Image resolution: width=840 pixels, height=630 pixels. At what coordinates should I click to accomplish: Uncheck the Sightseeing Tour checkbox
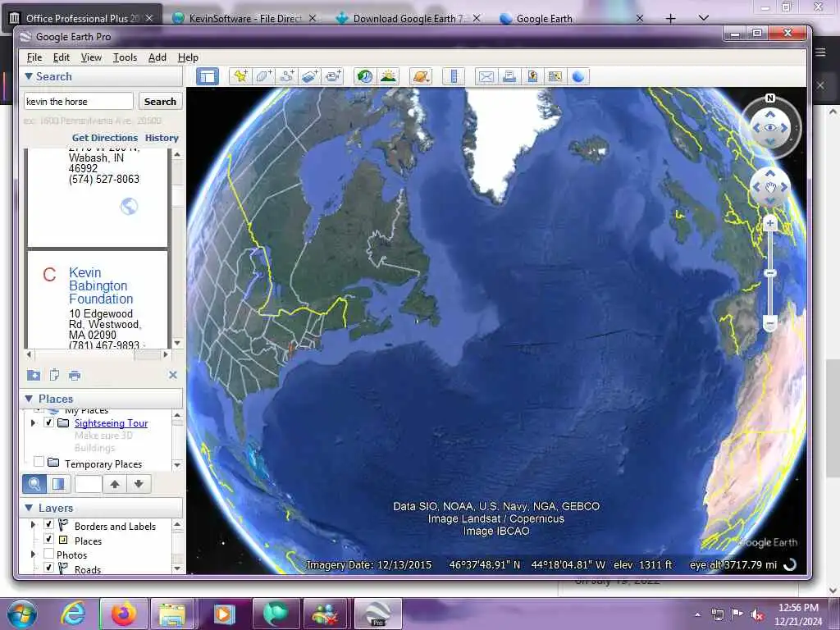click(x=48, y=422)
